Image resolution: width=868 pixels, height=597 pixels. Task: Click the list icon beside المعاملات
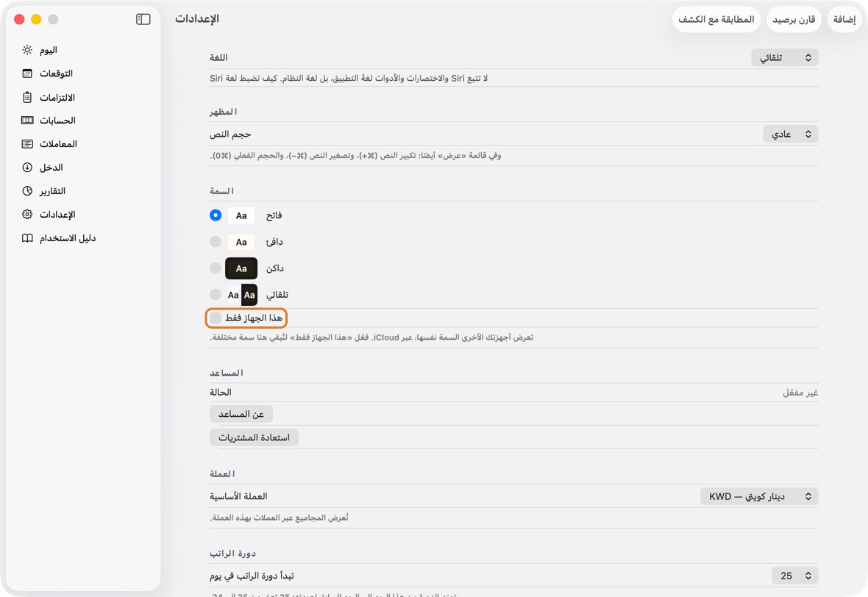coord(27,144)
